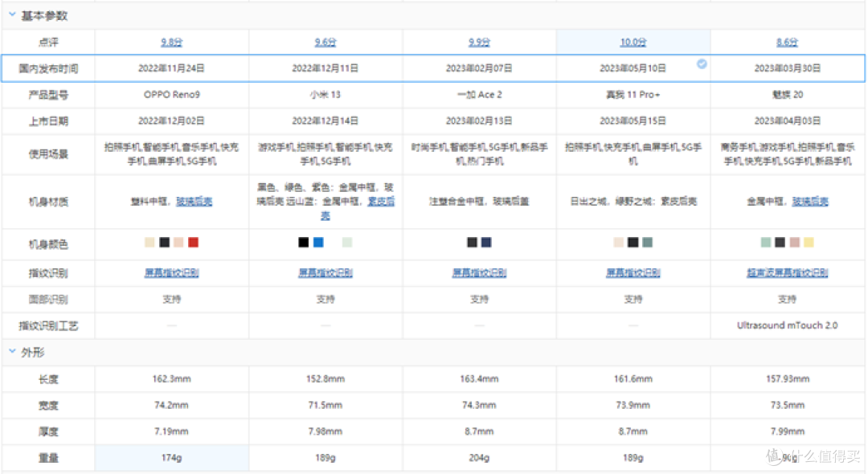
Task: Open the 9.8分 review score link
Action: (x=172, y=42)
